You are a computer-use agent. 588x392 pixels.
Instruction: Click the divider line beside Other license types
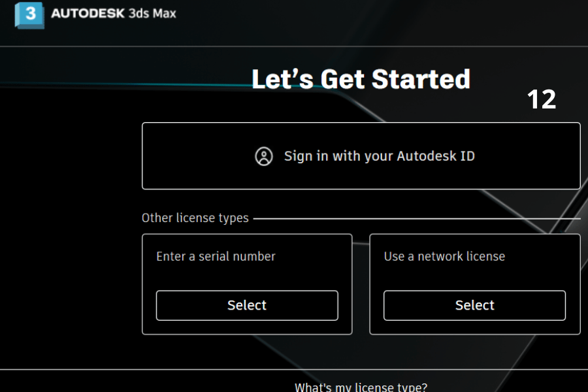tap(418, 219)
